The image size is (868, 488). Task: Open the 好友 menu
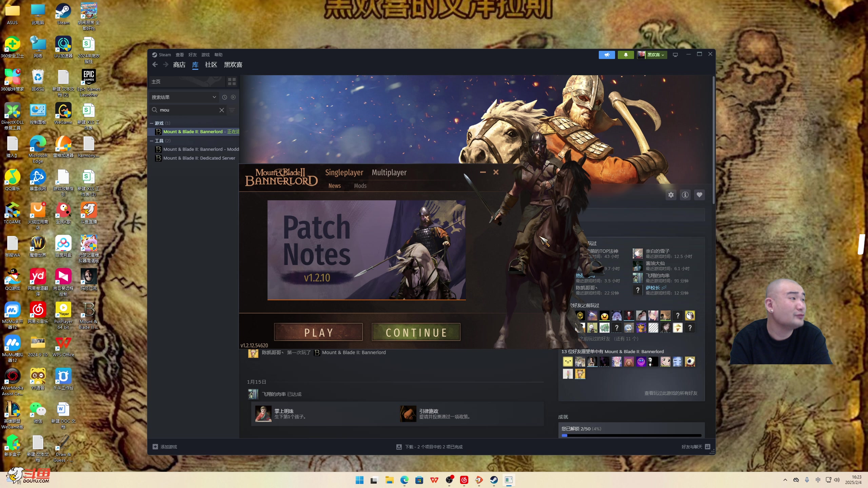193,55
